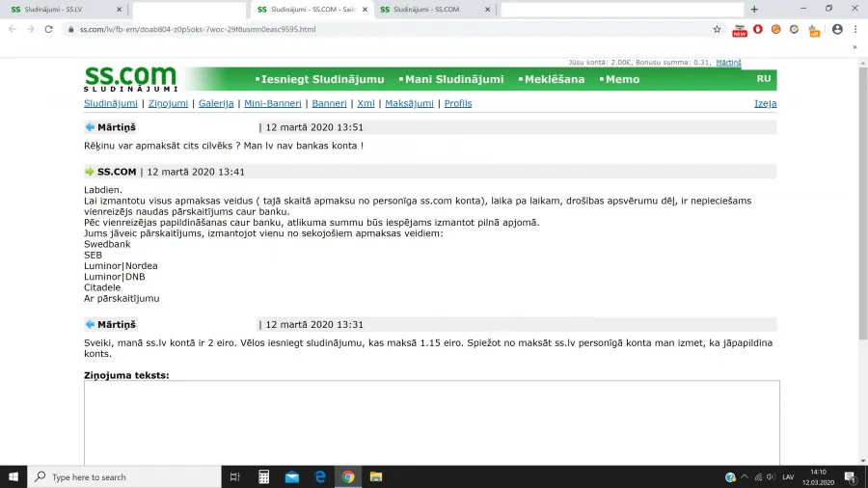Open the Xml link
The width and height of the screenshot is (868, 488).
(x=366, y=103)
